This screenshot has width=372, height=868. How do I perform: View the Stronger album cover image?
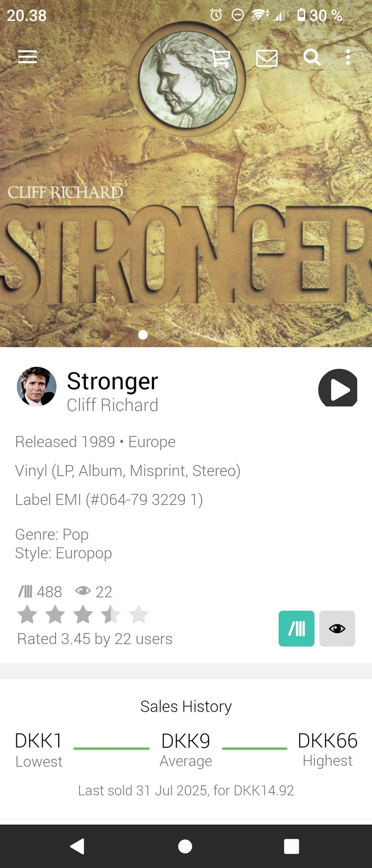click(186, 174)
